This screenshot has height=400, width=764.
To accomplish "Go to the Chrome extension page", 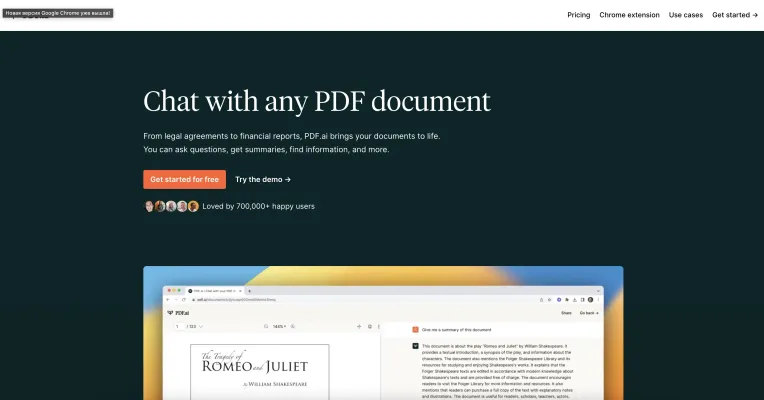I will [x=629, y=15].
